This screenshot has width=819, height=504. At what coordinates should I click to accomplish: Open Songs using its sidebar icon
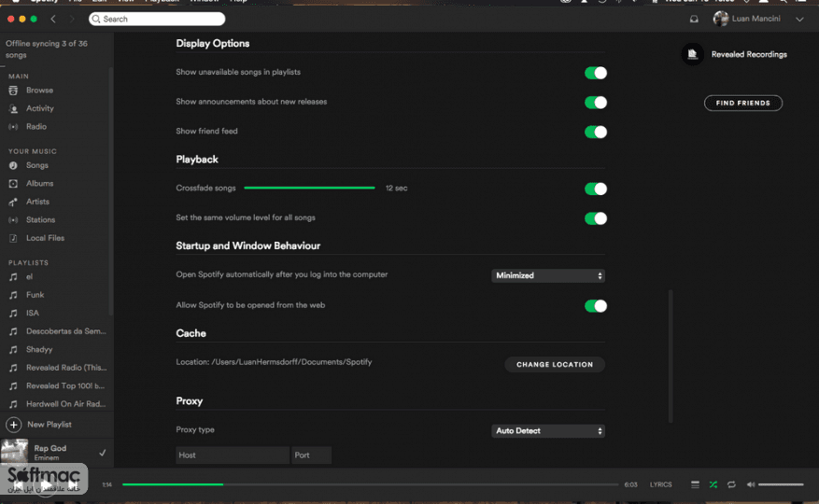coord(14,165)
